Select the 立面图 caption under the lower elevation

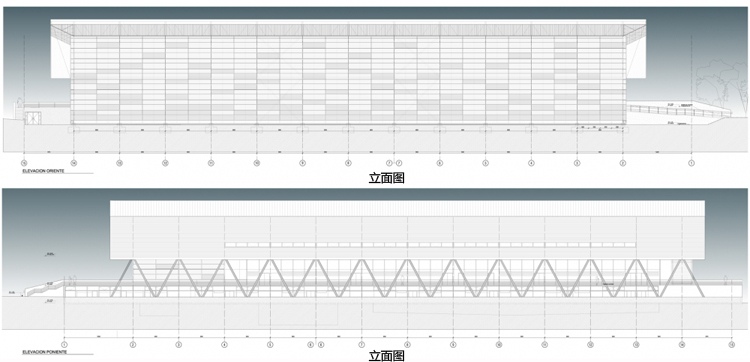(386, 356)
